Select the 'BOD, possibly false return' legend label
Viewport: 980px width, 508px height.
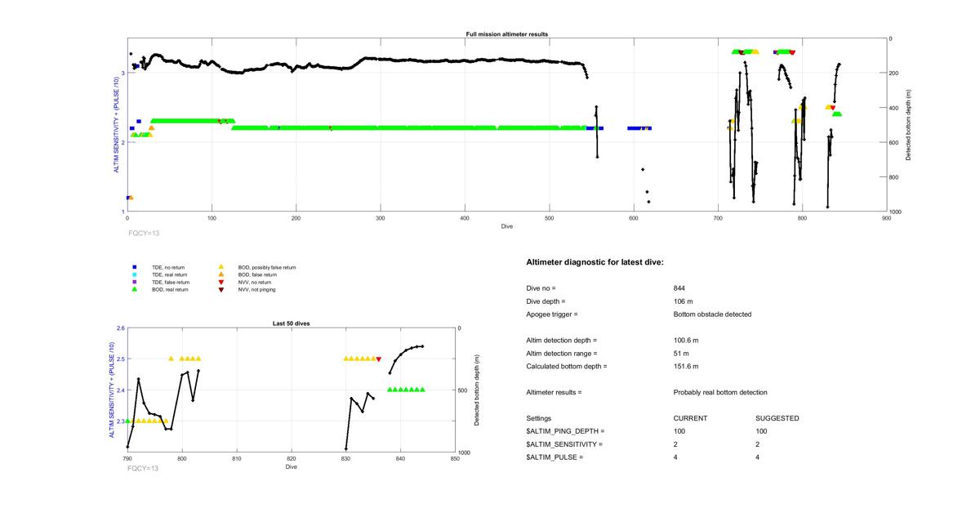click(267, 267)
